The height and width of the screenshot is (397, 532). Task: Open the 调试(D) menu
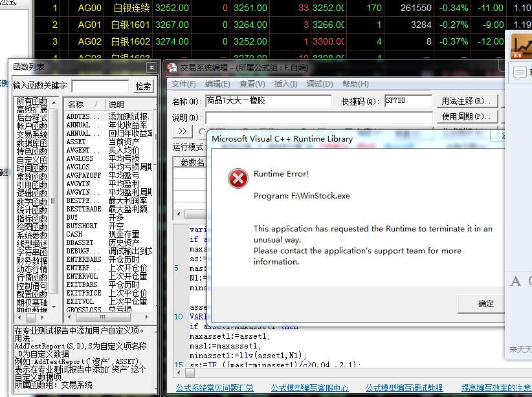pos(319,84)
